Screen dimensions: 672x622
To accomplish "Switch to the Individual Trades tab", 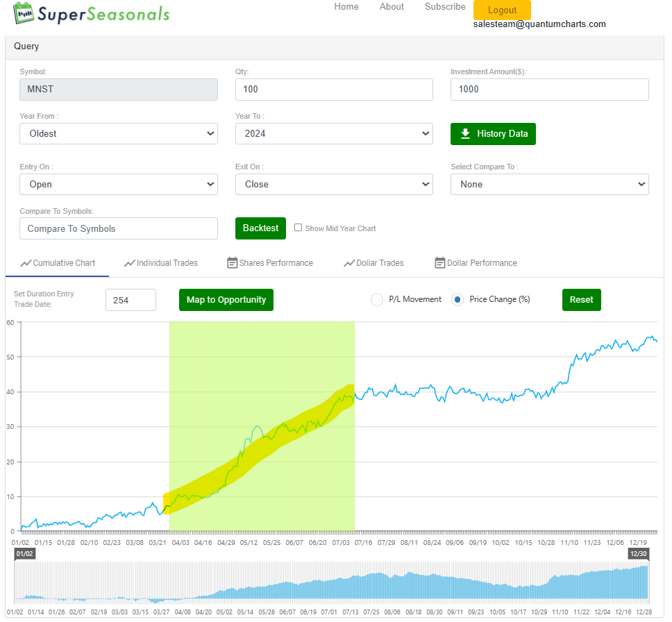I will [x=161, y=263].
